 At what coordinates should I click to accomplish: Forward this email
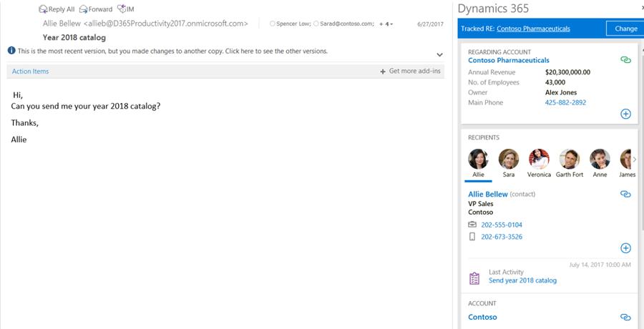point(96,9)
